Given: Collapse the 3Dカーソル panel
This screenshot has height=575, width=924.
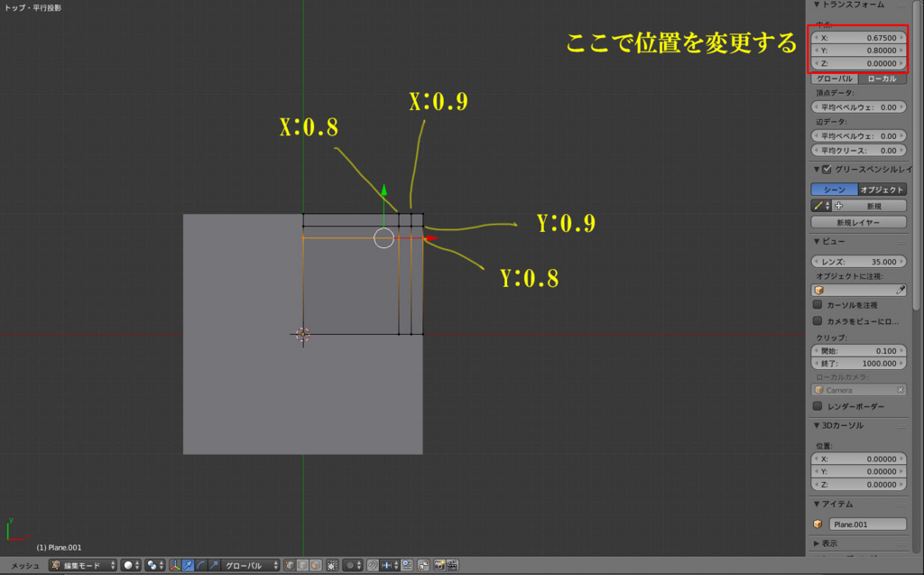Looking at the screenshot, I should pyautogui.click(x=817, y=425).
